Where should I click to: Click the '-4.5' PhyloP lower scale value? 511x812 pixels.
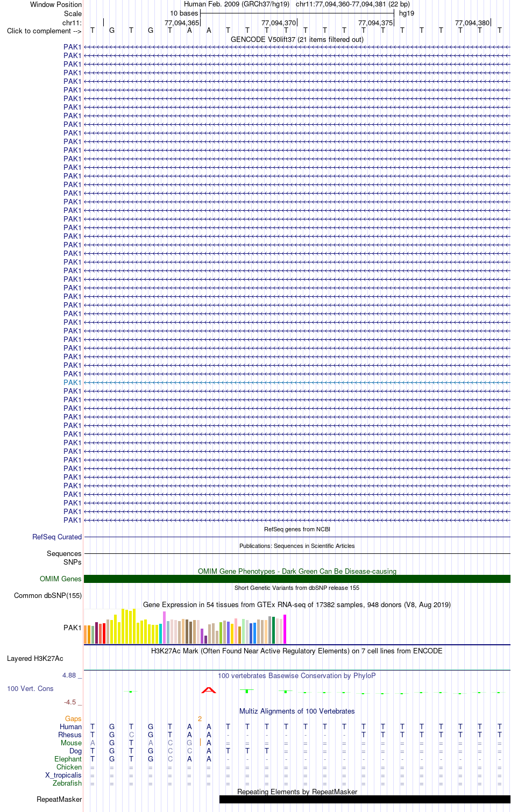70,702
